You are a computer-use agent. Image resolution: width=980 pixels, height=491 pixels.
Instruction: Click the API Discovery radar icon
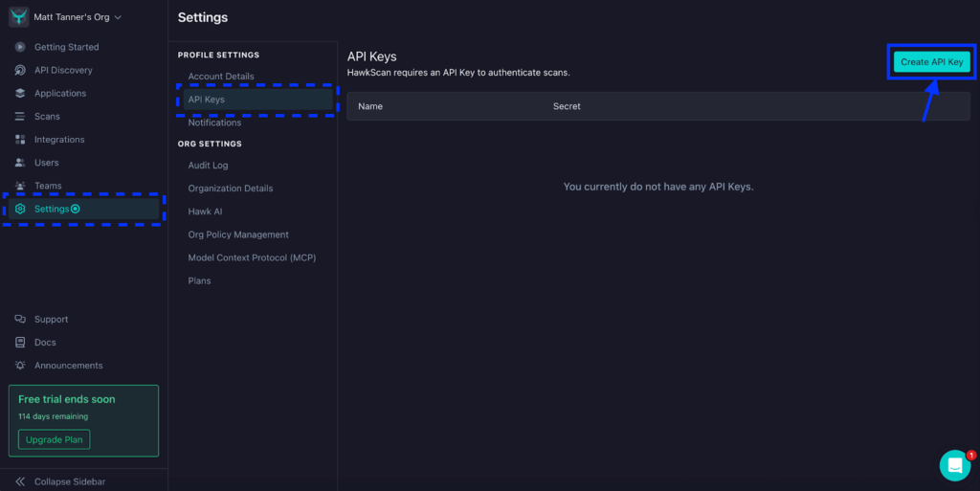20,70
